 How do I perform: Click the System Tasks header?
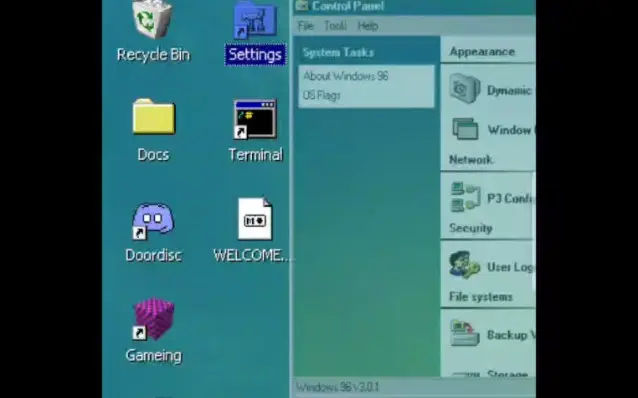click(338, 52)
